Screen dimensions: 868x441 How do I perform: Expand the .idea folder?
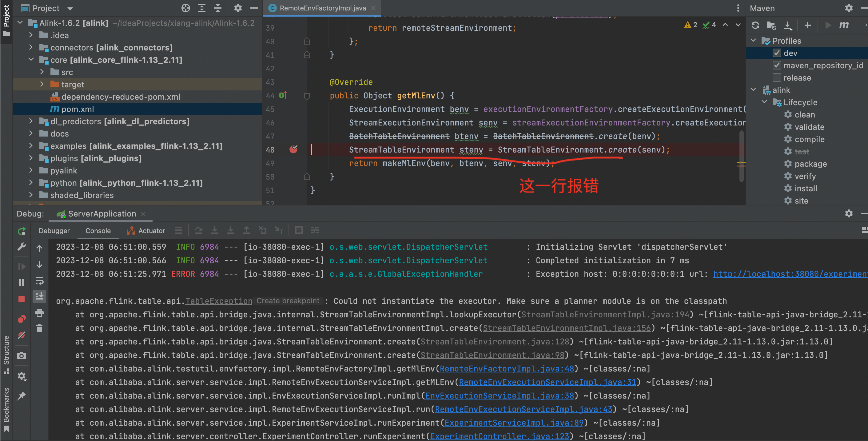[31, 35]
